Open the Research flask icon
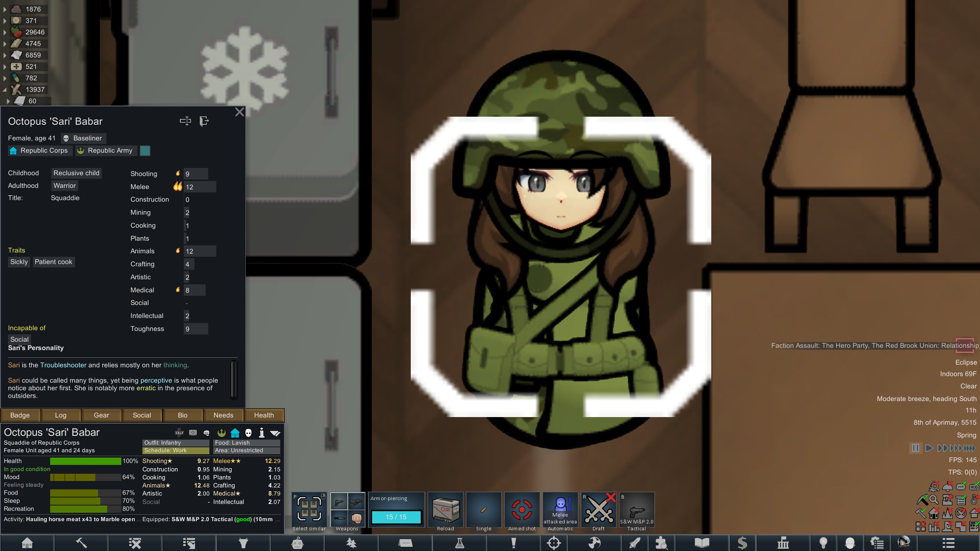 pyautogui.click(x=459, y=543)
